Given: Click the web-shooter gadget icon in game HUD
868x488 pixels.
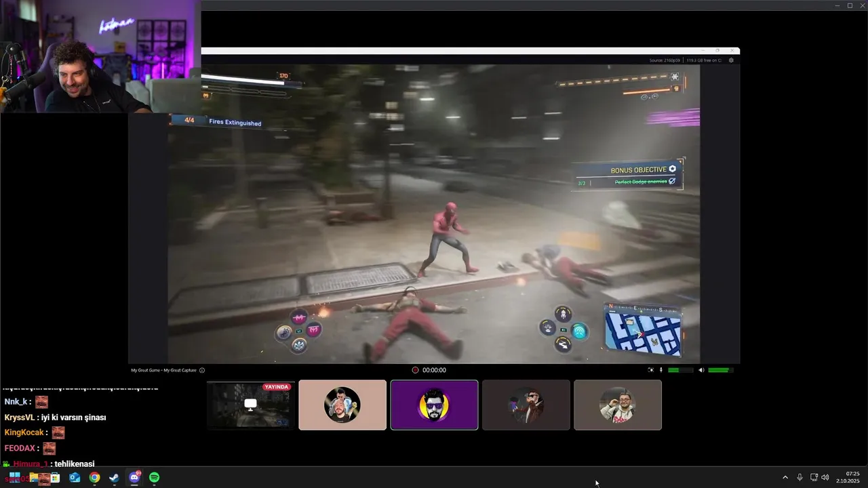Looking at the screenshot, I should pyautogui.click(x=579, y=331).
